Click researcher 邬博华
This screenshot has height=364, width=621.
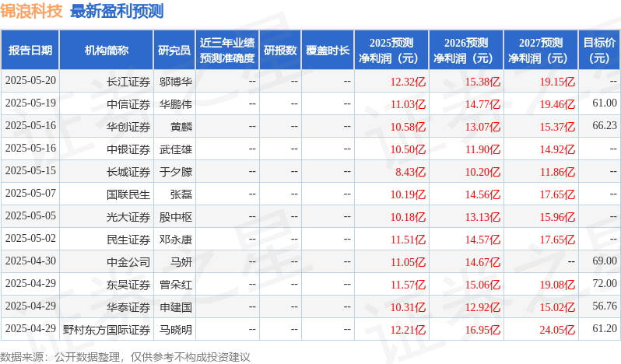[x=175, y=82]
